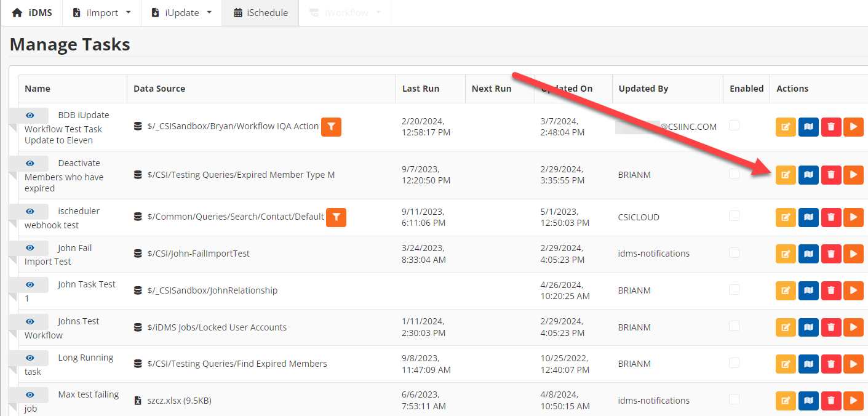Expand the iImport dropdown menu
The image size is (868, 416).
[102, 13]
